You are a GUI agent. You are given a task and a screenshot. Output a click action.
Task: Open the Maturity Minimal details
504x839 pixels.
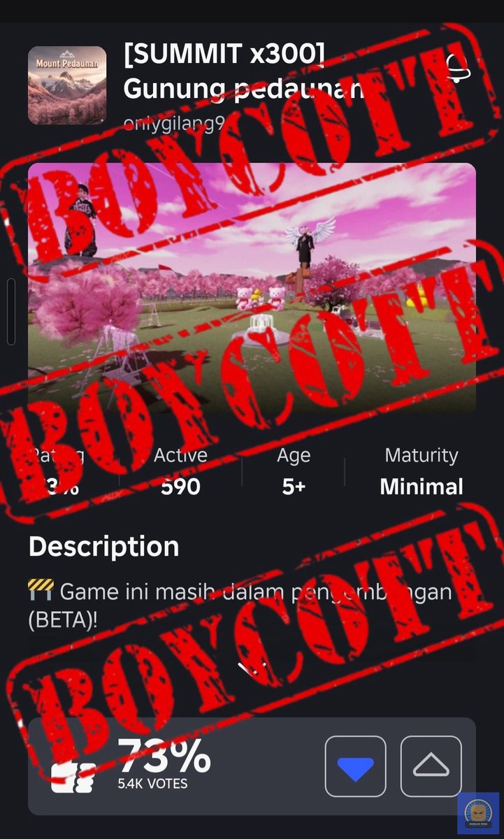click(422, 472)
